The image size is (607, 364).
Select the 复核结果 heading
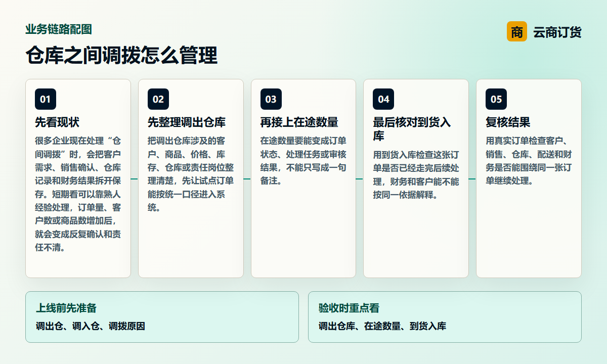coord(508,122)
